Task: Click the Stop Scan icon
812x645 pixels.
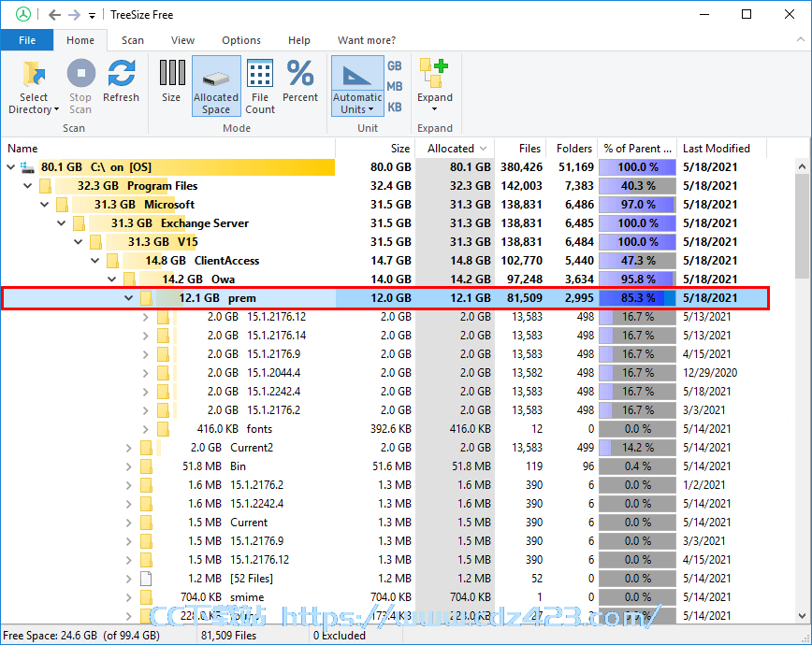Action: (x=80, y=73)
